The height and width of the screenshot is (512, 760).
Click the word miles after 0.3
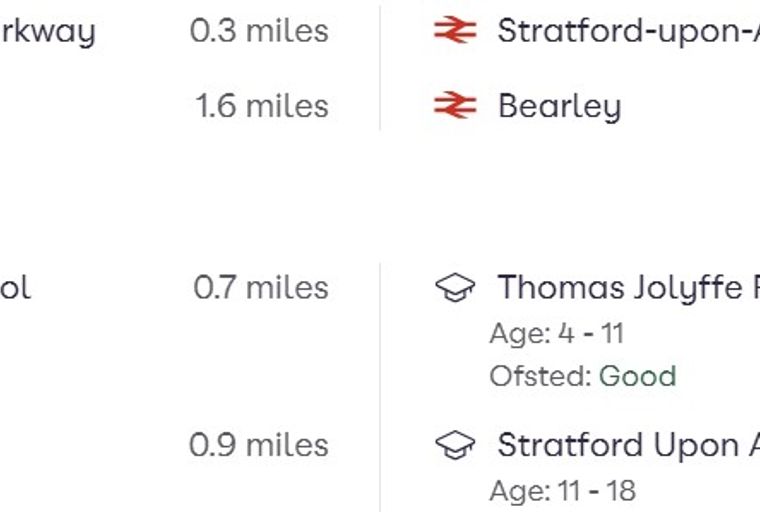[x=287, y=31]
